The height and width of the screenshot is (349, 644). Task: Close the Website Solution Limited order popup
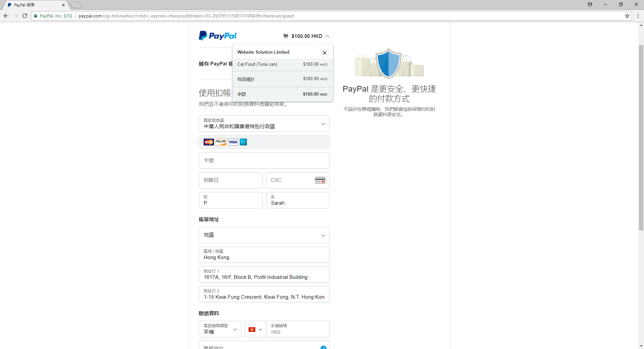(324, 53)
